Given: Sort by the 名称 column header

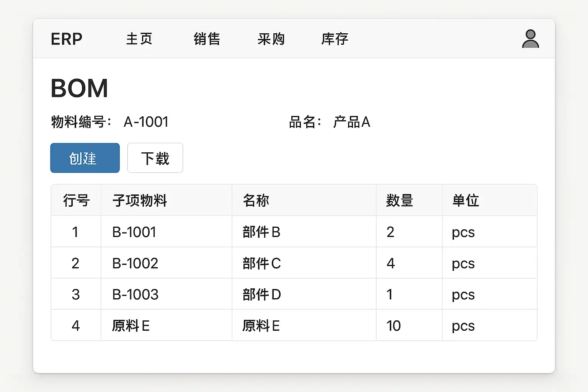Looking at the screenshot, I should pos(256,200).
